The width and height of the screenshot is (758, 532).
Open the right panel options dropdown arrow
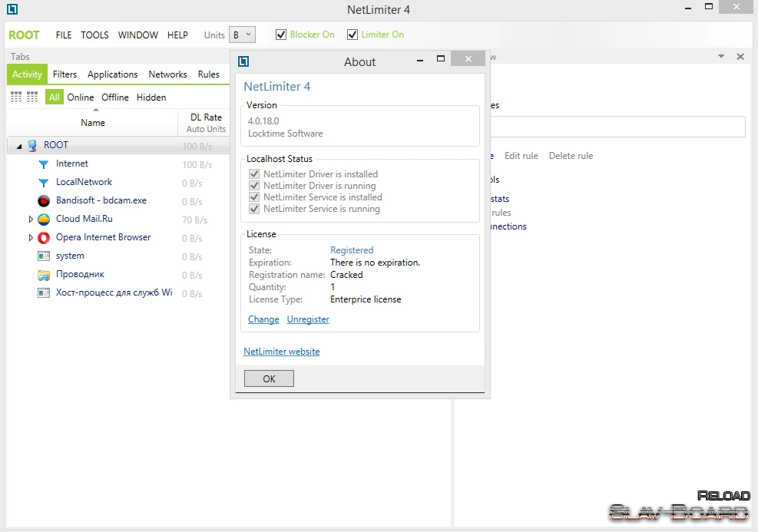721,57
